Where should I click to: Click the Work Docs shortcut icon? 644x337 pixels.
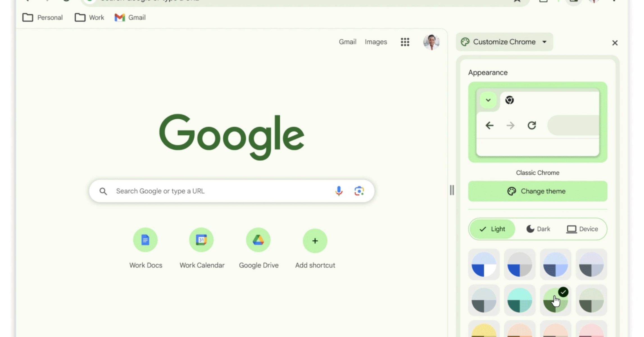click(145, 240)
